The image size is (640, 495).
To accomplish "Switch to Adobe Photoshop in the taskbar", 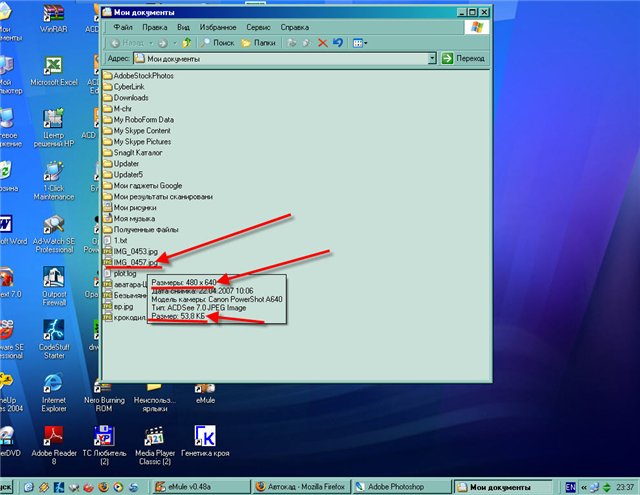I will point(407,487).
